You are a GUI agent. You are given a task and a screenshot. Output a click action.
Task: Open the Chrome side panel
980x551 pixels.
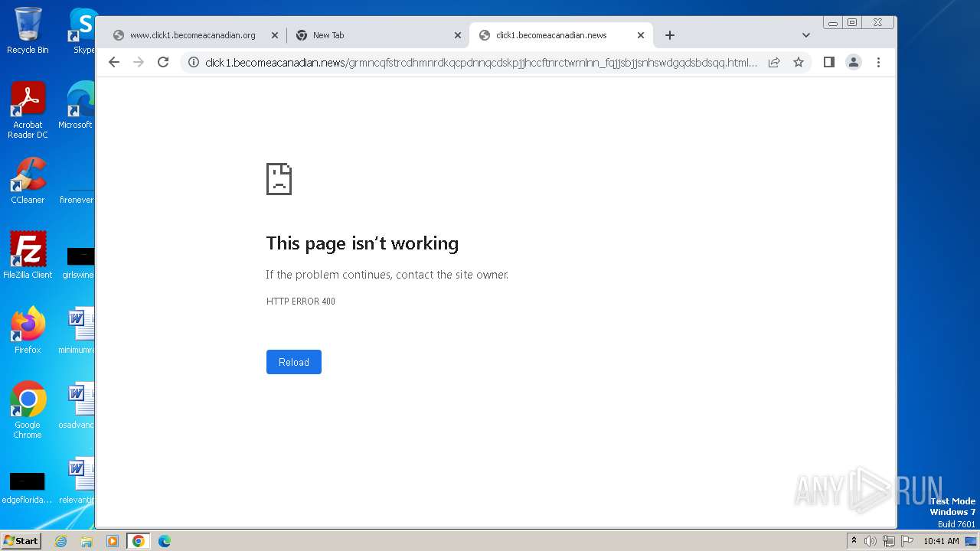click(x=828, y=62)
